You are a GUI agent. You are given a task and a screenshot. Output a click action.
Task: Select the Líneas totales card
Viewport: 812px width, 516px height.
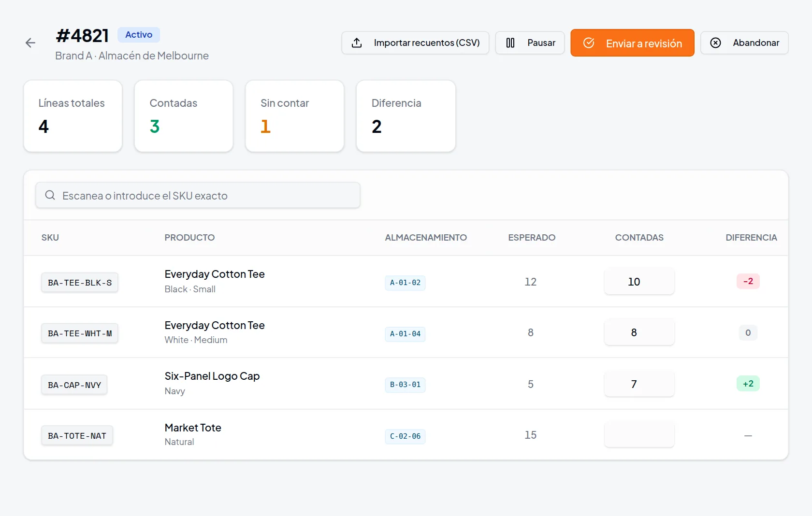(x=73, y=116)
